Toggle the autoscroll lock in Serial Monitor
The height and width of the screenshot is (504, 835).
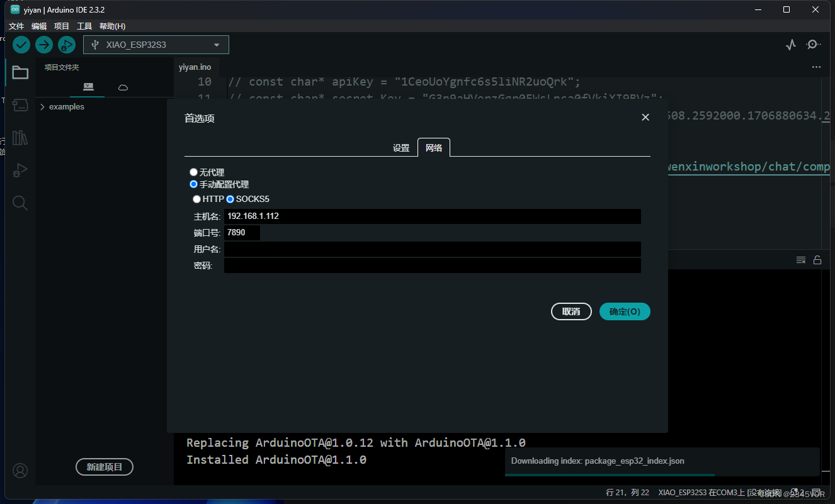tap(817, 259)
